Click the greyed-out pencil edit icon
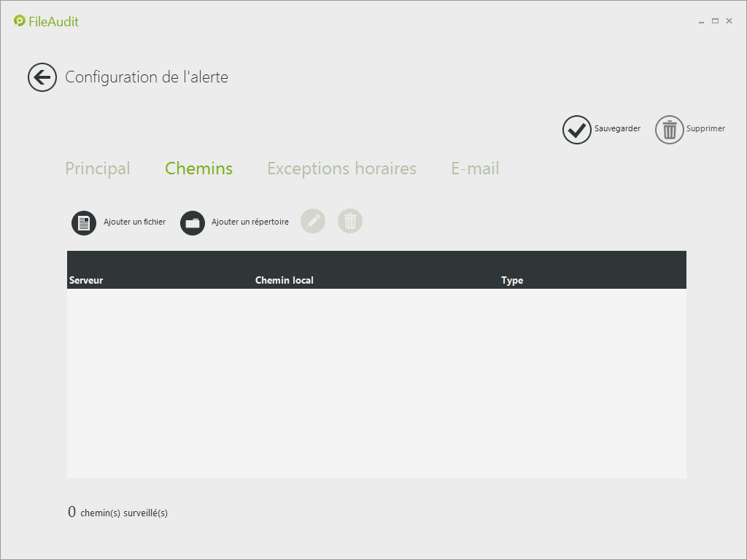The image size is (747, 560). 313,221
